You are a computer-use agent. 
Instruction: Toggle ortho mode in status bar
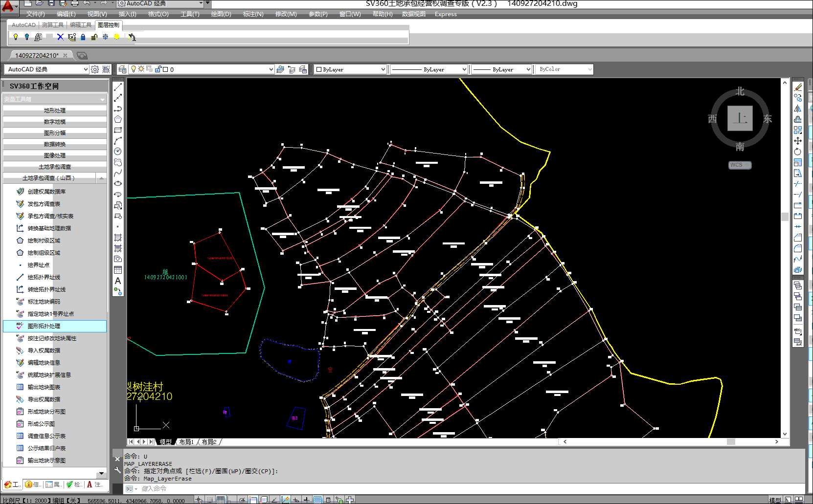[231, 500]
